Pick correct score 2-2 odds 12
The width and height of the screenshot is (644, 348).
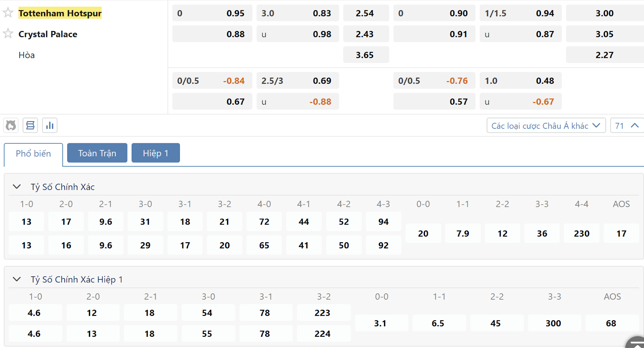click(x=502, y=233)
